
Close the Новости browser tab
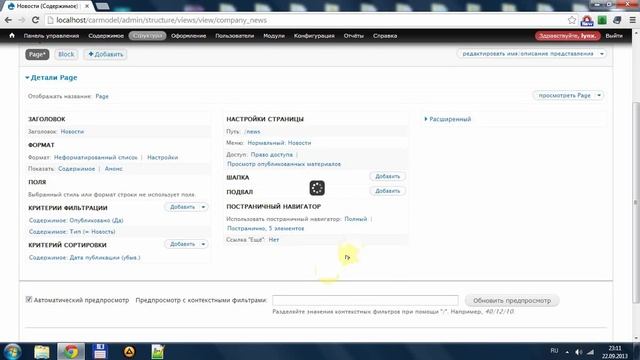(87, 6)
